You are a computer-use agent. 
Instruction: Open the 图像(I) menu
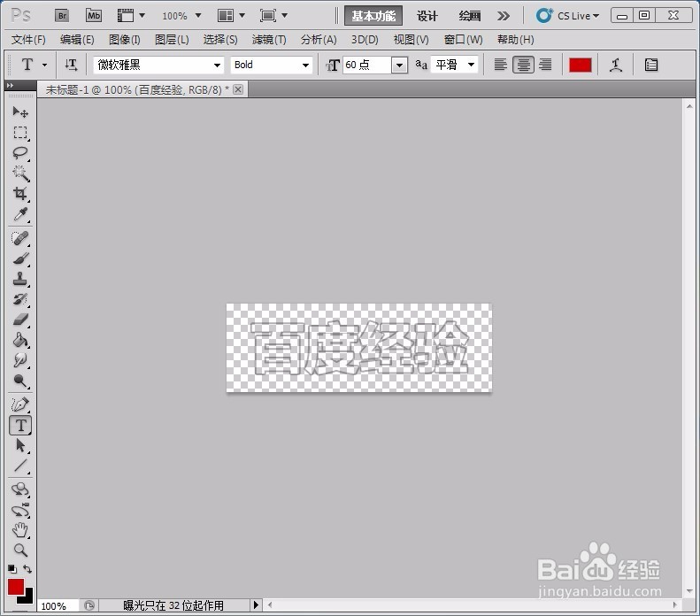pos(125,40)
